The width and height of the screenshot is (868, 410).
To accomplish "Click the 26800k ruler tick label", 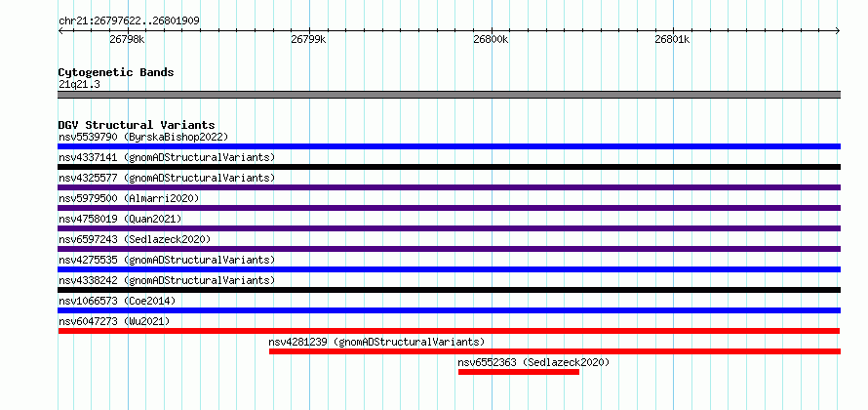I will [x=491, y=39].
